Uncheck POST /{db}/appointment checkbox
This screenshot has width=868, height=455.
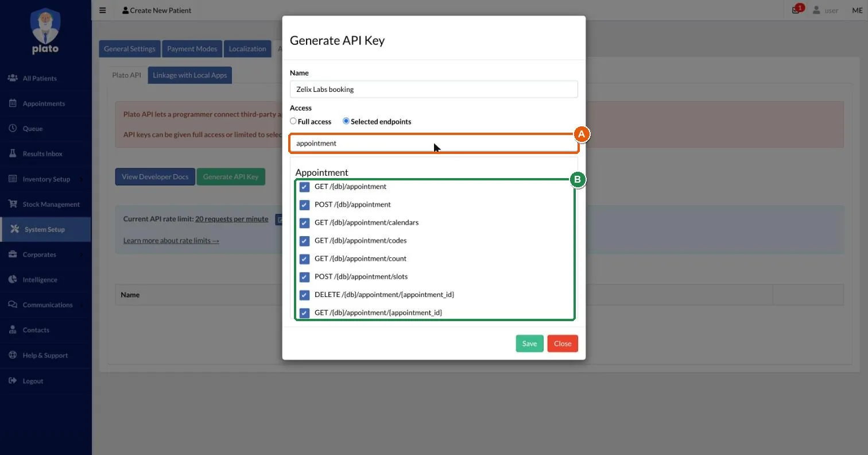tap(304, 205)
